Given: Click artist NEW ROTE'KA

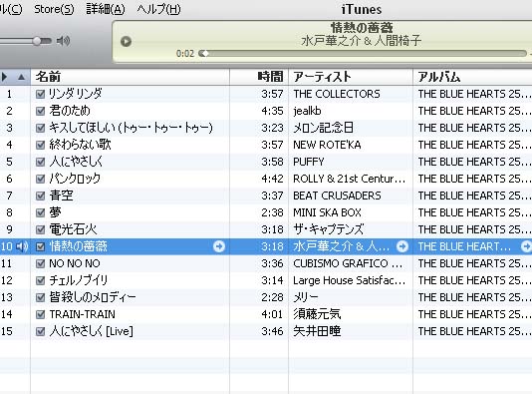Looking at the screenshot, I should 327,145.
